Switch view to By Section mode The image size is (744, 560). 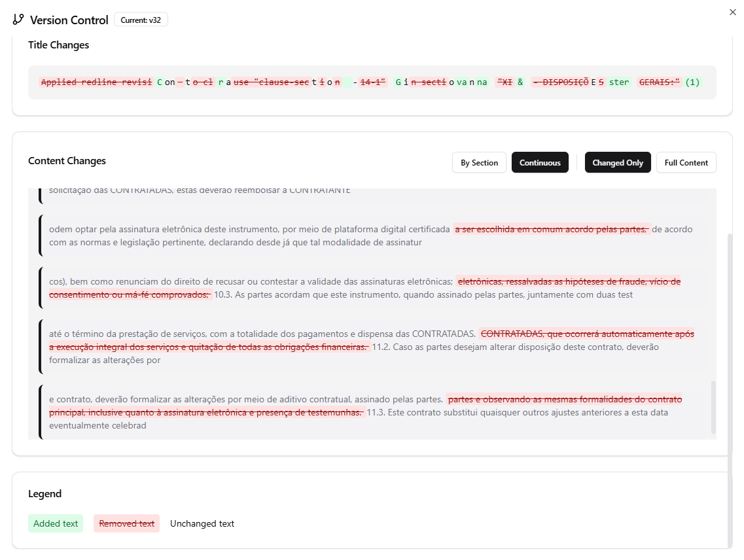click(479, 162)
